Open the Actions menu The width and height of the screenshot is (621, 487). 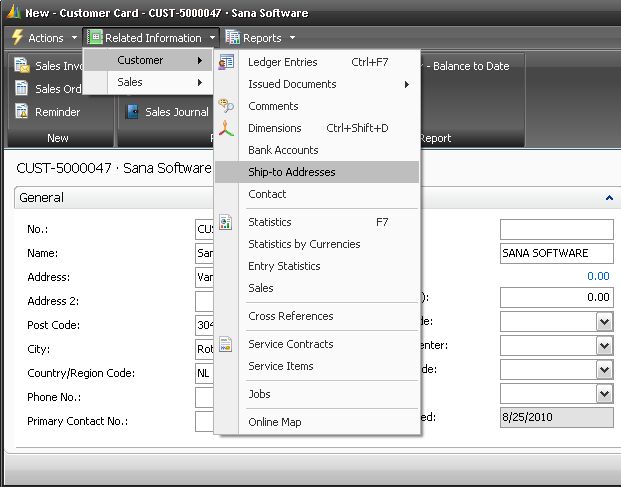coord(44,38)
